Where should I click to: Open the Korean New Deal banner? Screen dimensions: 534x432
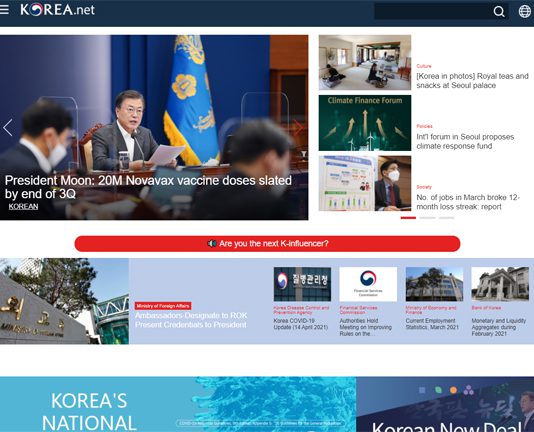point(445,404)
